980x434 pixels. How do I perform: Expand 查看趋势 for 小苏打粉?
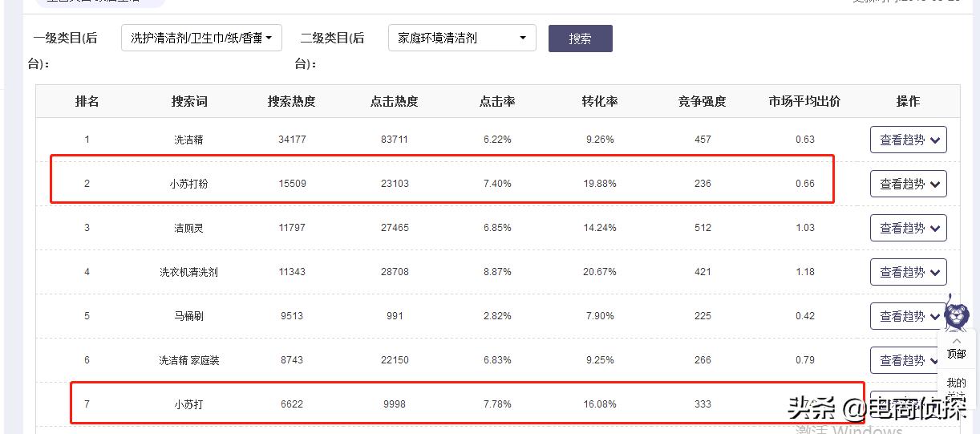908,184
